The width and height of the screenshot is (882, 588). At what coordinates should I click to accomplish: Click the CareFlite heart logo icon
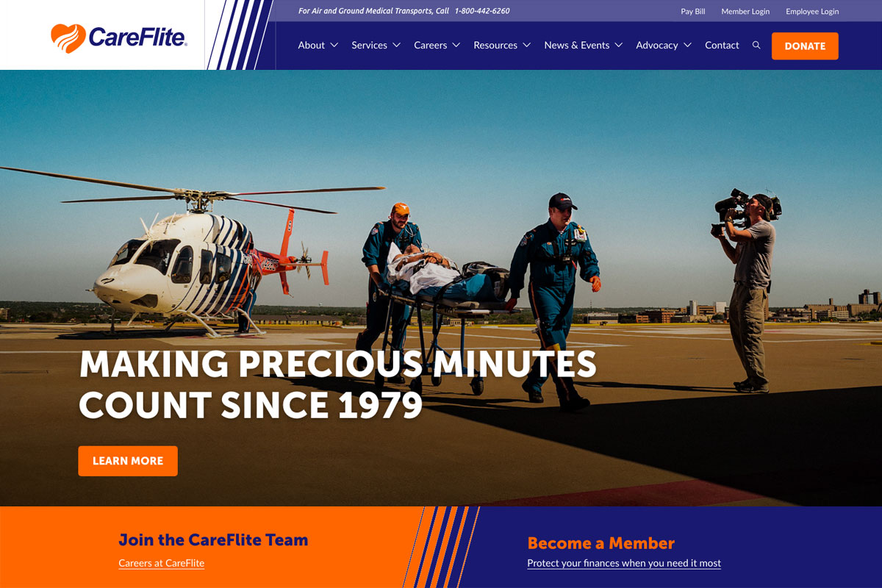(68, 38)
